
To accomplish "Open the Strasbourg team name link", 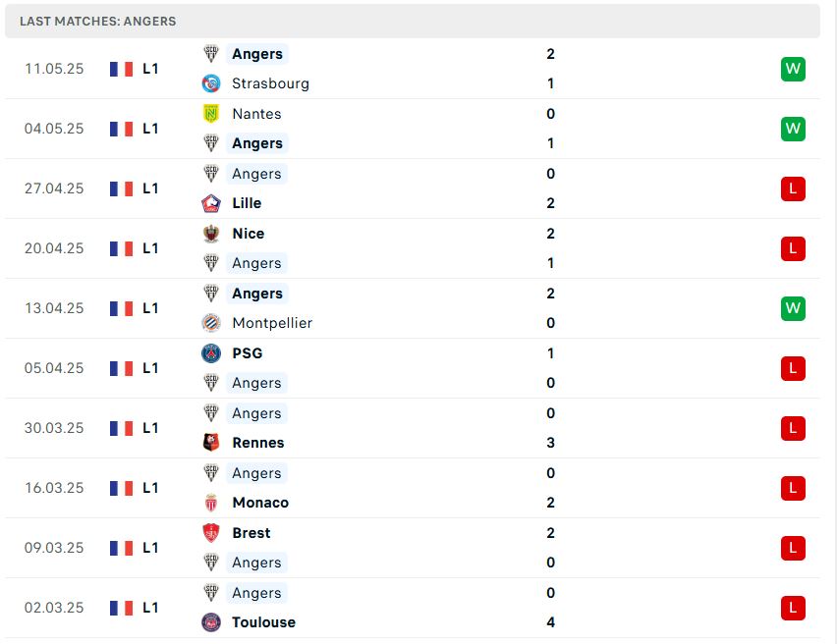I will pyautogui.click(x=270, y=83).
